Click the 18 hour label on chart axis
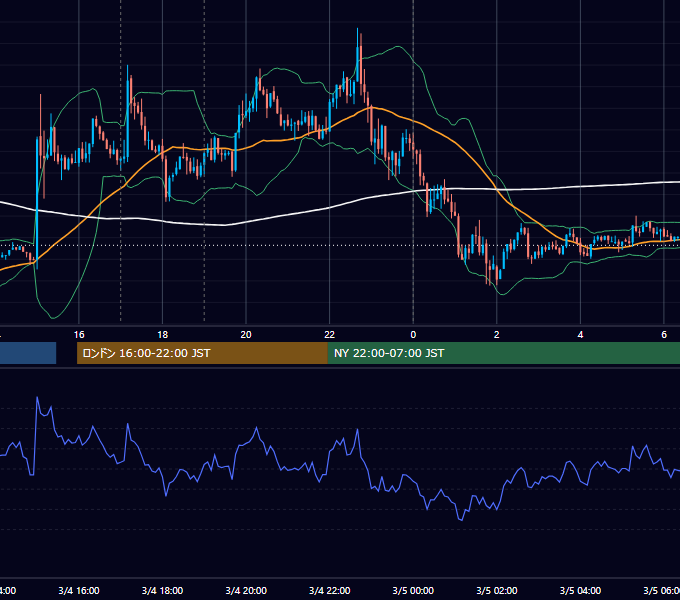Image resolution: width=680 pixels, height=600 pixels. 163,335
